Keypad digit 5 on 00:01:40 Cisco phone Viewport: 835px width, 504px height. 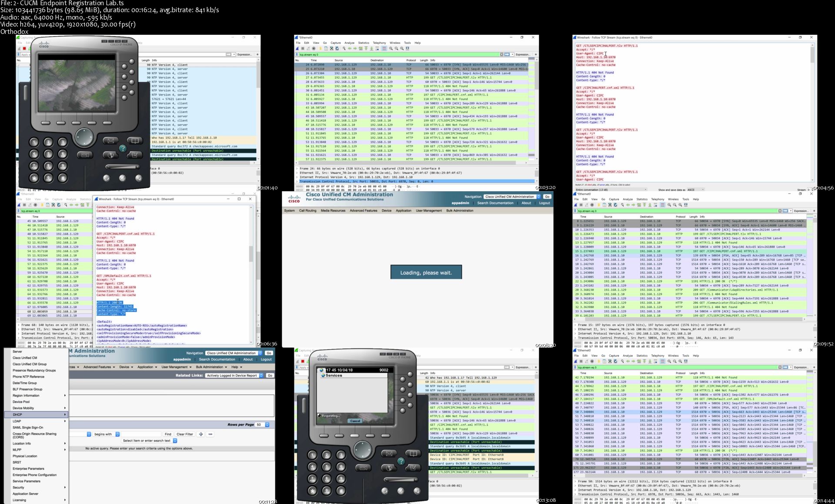point(48,154)
